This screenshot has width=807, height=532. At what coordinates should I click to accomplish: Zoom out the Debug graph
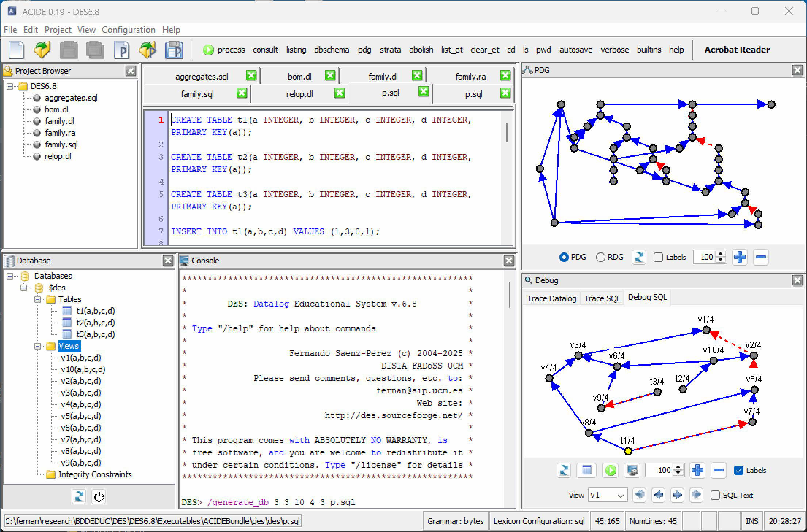[x=718, y=470]
